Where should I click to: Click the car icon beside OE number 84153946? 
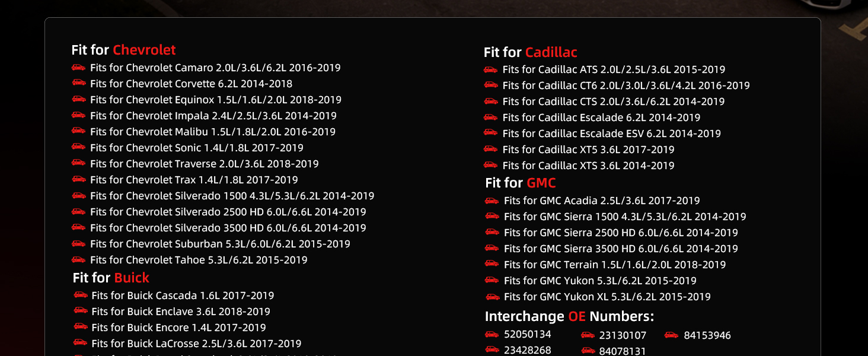pyautogui.click(x=671, y=335)
